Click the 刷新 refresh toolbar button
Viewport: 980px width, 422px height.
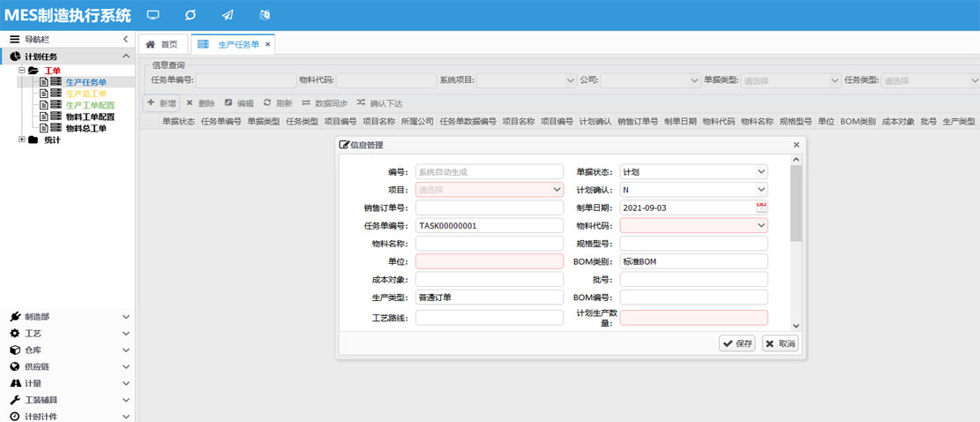pos(278,103)
